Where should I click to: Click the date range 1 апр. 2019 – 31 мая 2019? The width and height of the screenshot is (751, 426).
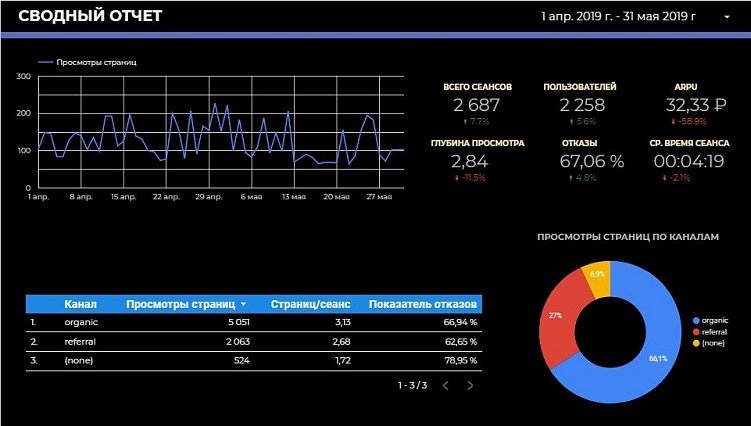[x=618, y=16]
